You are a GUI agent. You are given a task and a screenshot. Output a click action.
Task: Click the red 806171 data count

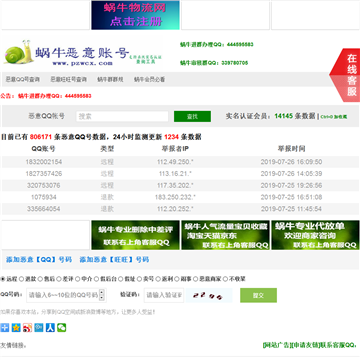coord(41,137)
